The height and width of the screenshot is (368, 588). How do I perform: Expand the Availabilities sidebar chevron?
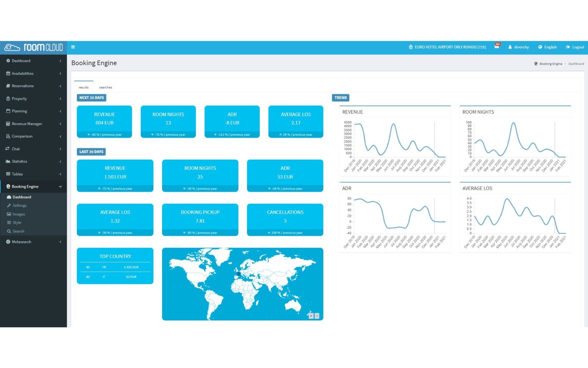coord(60,74)
